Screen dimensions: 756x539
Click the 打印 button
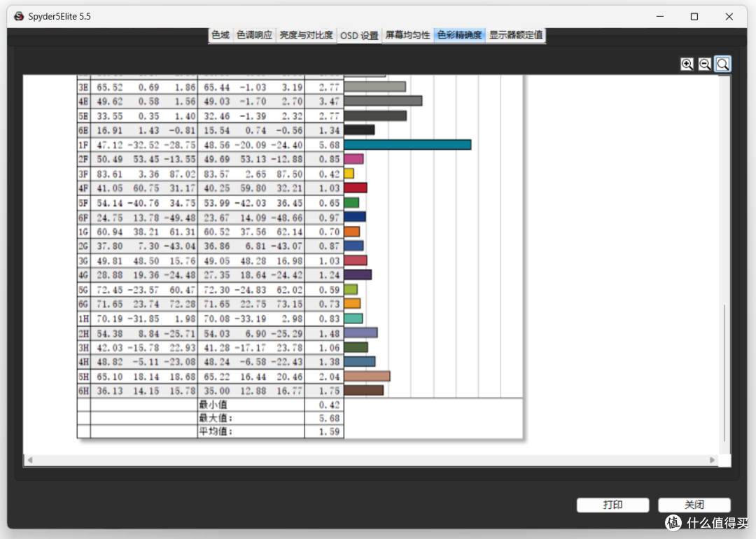612,505
